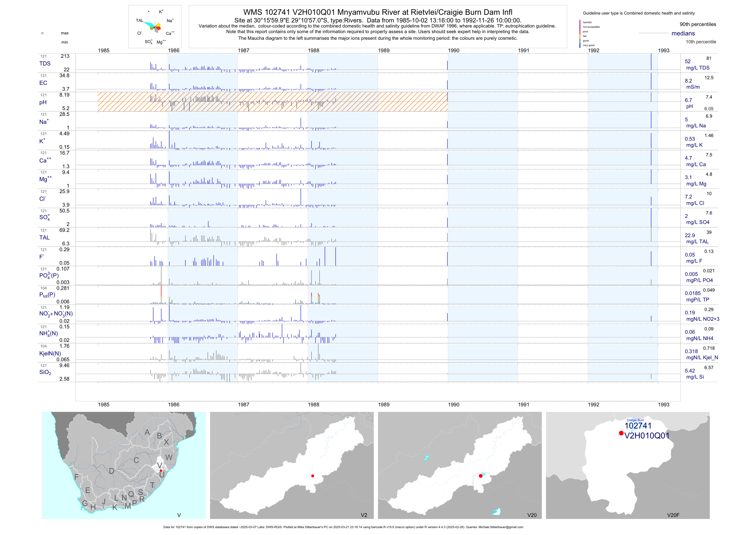
Task: Click the Ptot(P) row label
Action: coord(47,295)
